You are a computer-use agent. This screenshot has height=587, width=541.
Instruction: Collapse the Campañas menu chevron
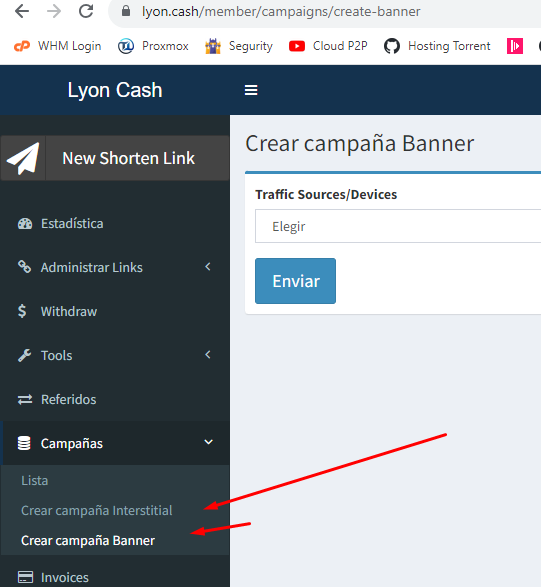(208, 442)
